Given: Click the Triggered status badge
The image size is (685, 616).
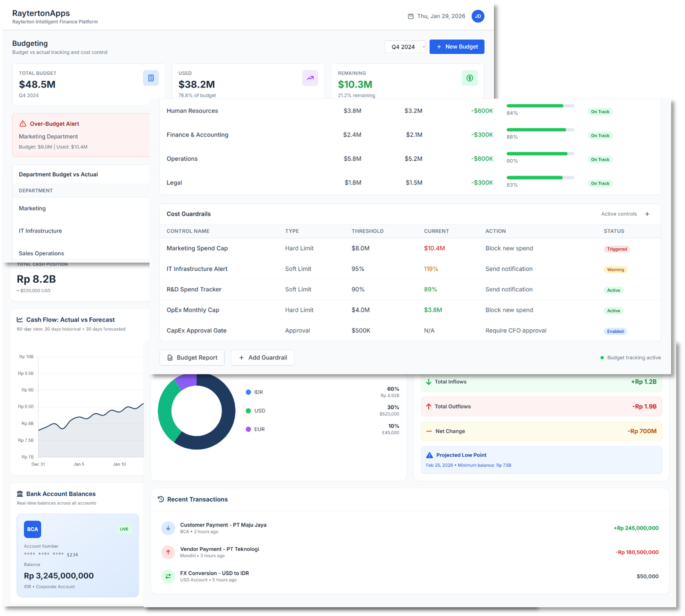Looking at the screenshot, I should [x=617, y=249].
